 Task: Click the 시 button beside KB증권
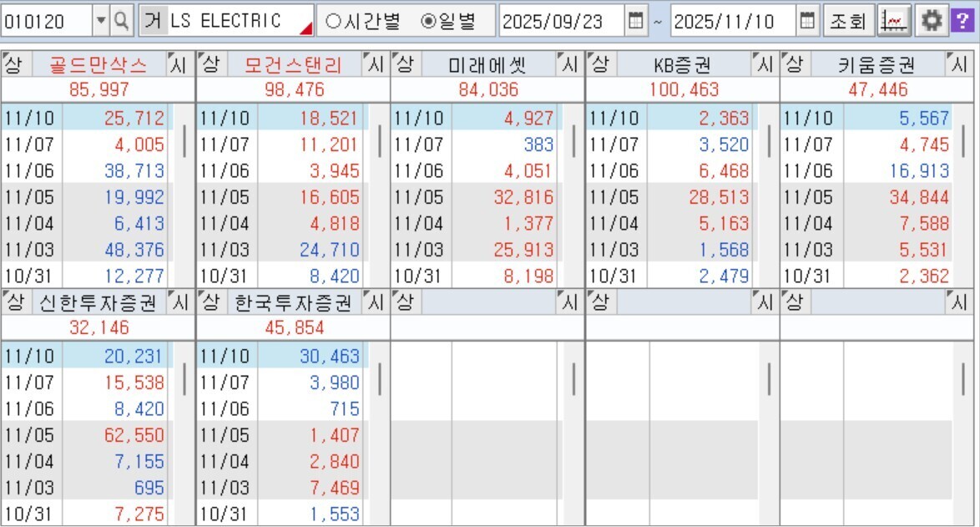(x=765, y=64)
